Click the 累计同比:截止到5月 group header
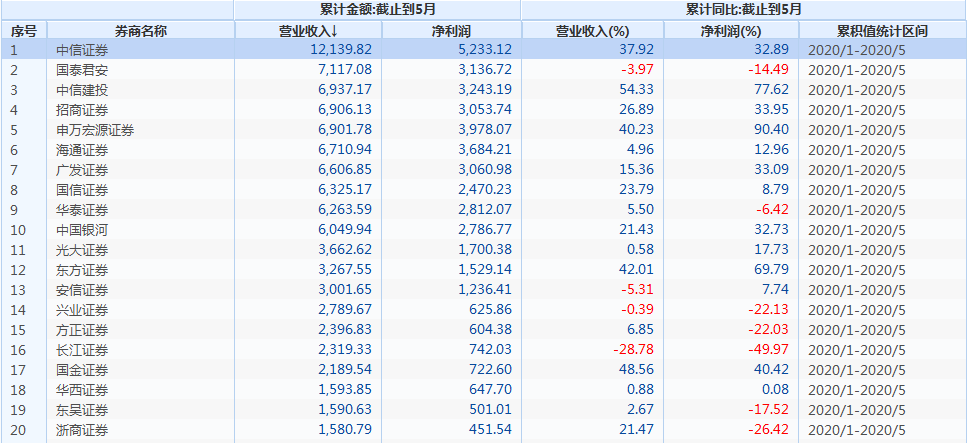The height and width of the screenshot is (443, 967). pos(744,10)
